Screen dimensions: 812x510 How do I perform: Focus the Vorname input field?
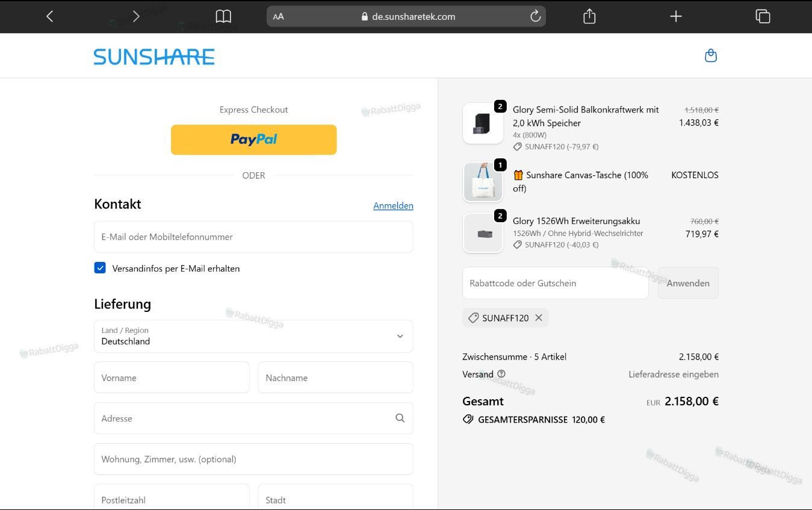pyautogui.click(x=172, y=378)
